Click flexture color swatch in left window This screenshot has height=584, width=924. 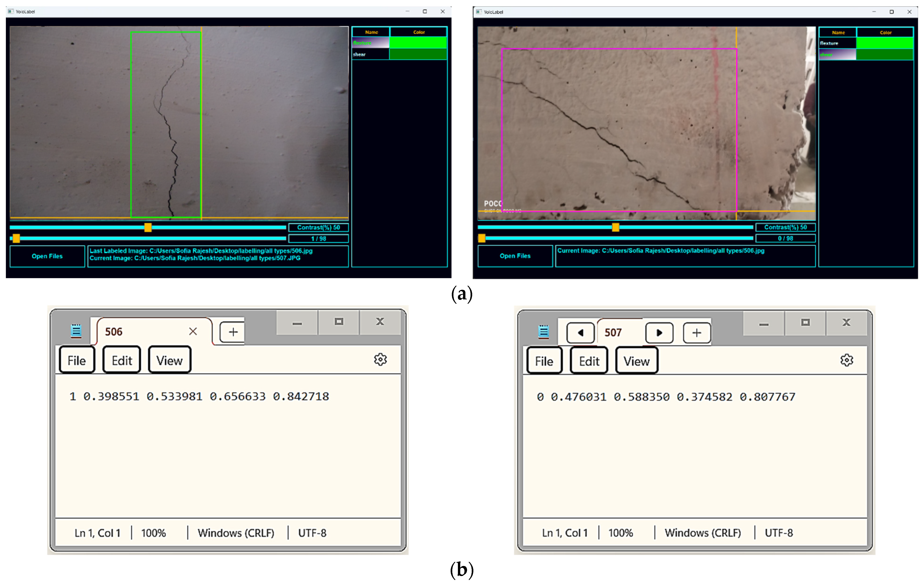click(x=418, y=43)
